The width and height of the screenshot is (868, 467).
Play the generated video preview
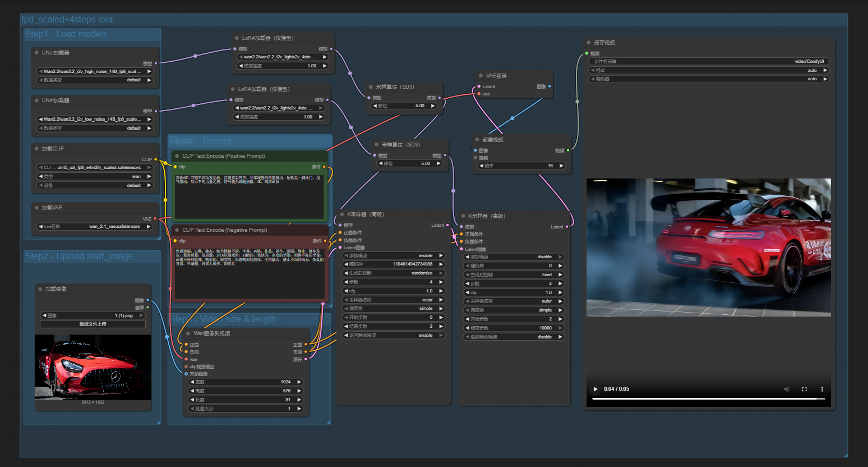[595, 389]
